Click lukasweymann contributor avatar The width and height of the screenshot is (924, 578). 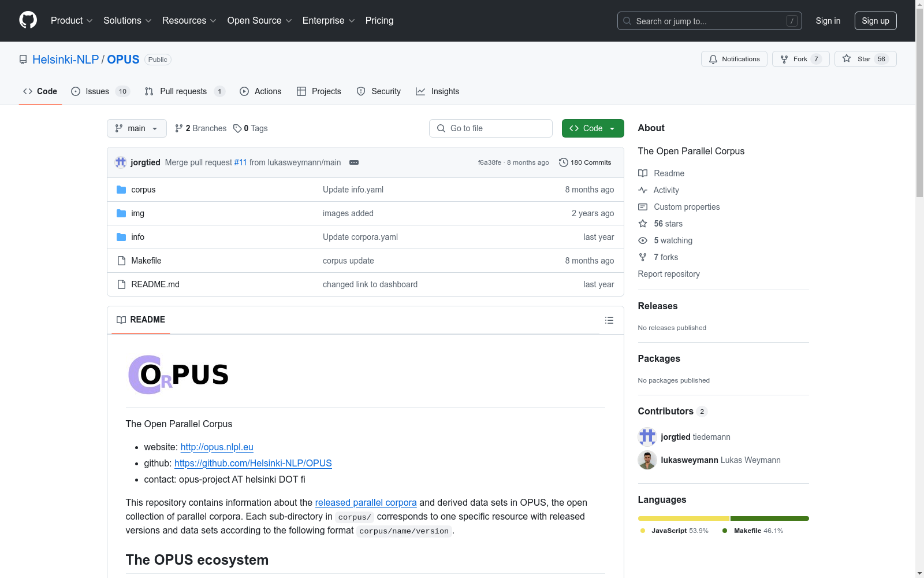tap(647, 460)
